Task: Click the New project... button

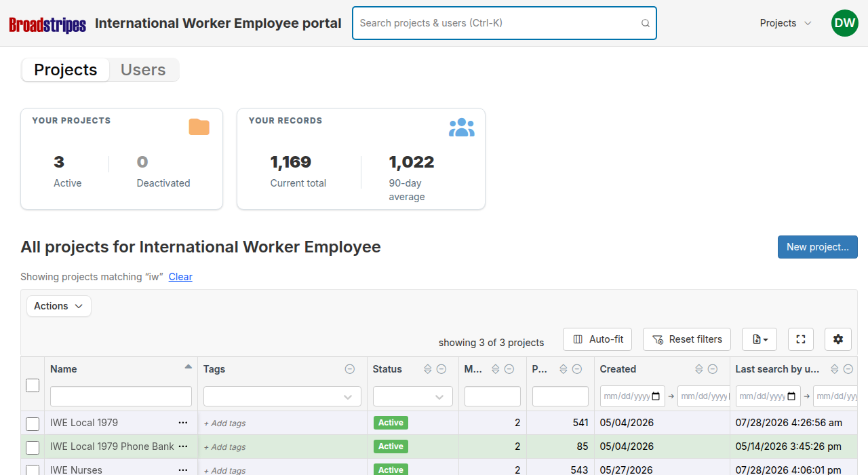Action: (x=818, y=247)
